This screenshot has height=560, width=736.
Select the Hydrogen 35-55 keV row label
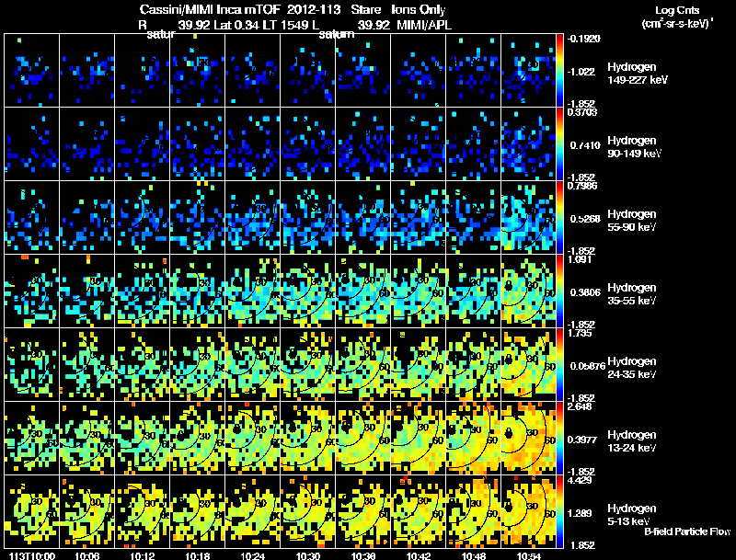(632, 294)
